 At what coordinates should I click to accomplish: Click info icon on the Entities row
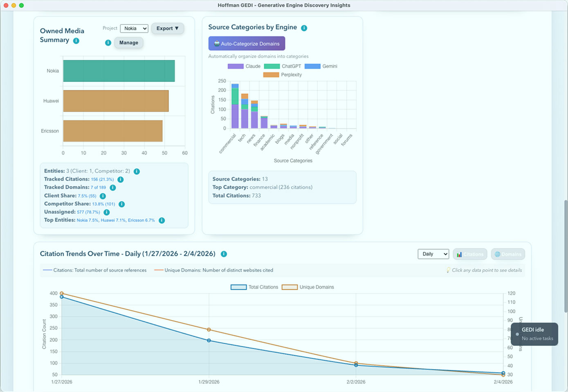(x=137, y=171)
